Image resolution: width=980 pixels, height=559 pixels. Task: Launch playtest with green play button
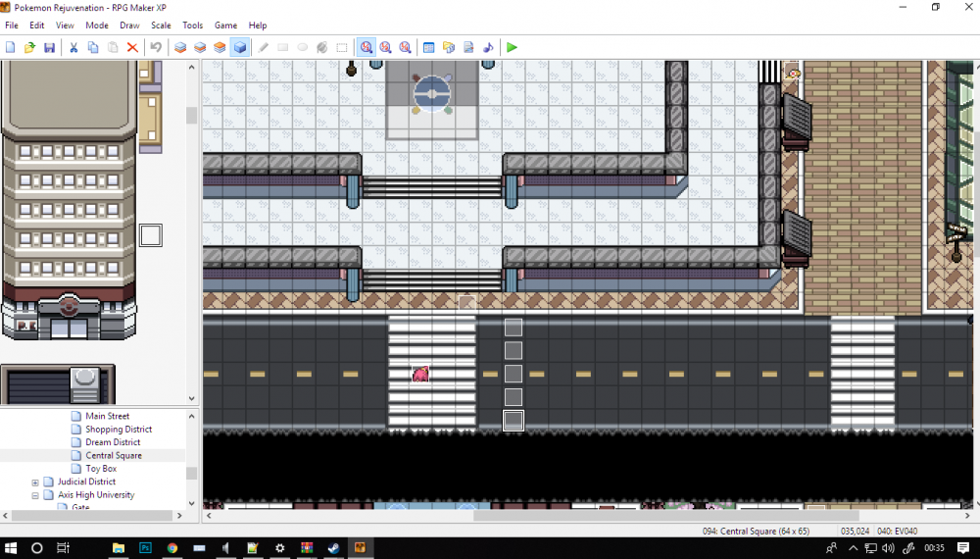click(512, 47)
